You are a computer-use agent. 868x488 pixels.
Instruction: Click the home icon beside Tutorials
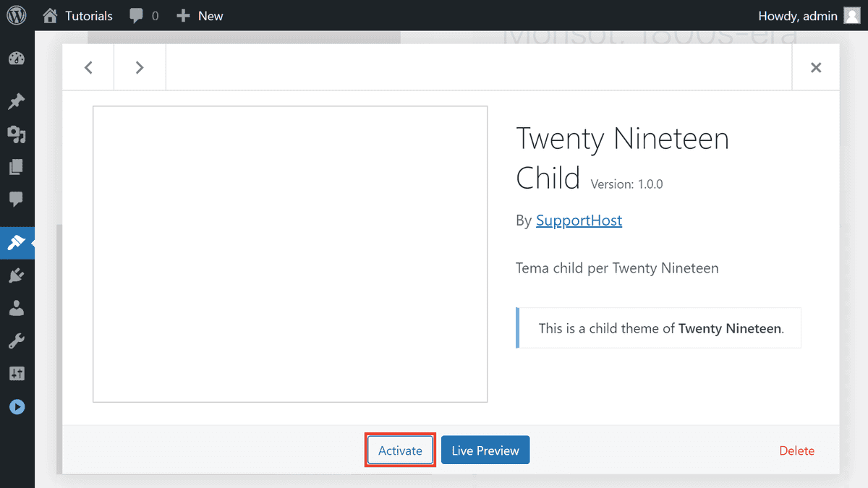coord(49,15)
